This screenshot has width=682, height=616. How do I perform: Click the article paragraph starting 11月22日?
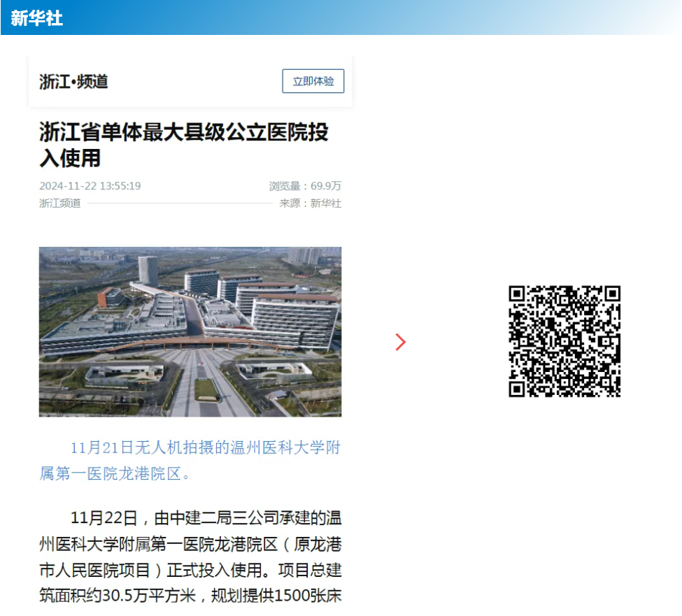(190, 557)
